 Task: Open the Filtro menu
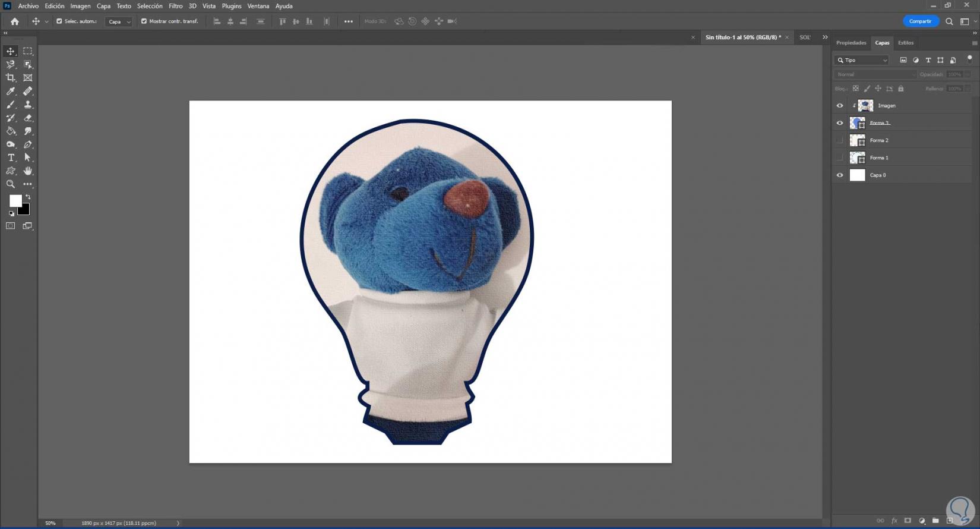tap(175, 6)
